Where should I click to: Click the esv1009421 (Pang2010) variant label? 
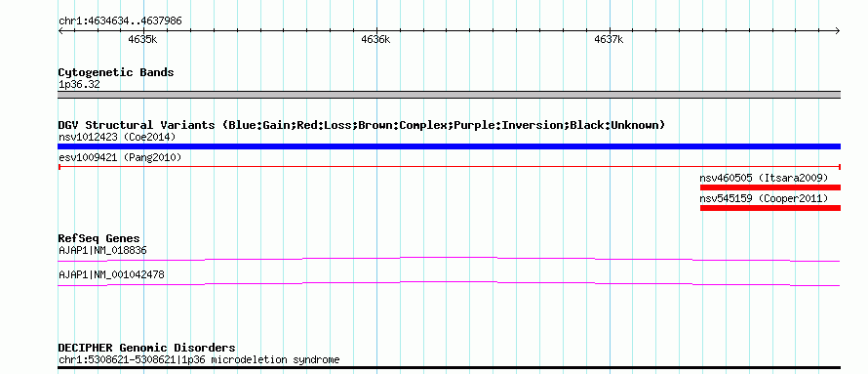coord(120,158)
